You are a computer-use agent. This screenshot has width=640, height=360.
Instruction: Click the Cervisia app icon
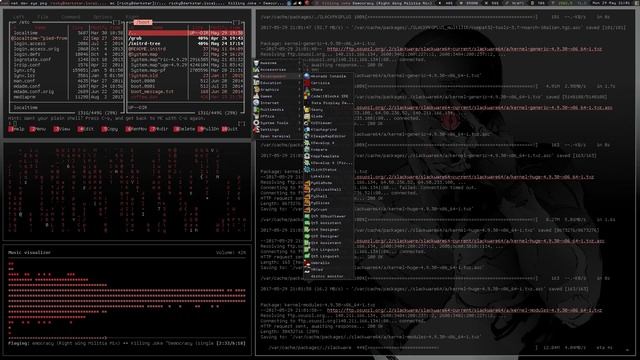(x=307, y=83)
